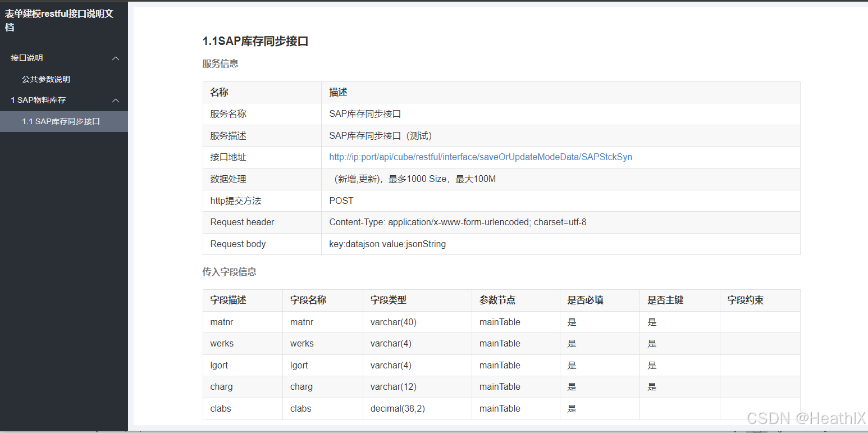The image size is (868, 433).
Task: Click the 是否必填 column header
Action: pos(600,300)
